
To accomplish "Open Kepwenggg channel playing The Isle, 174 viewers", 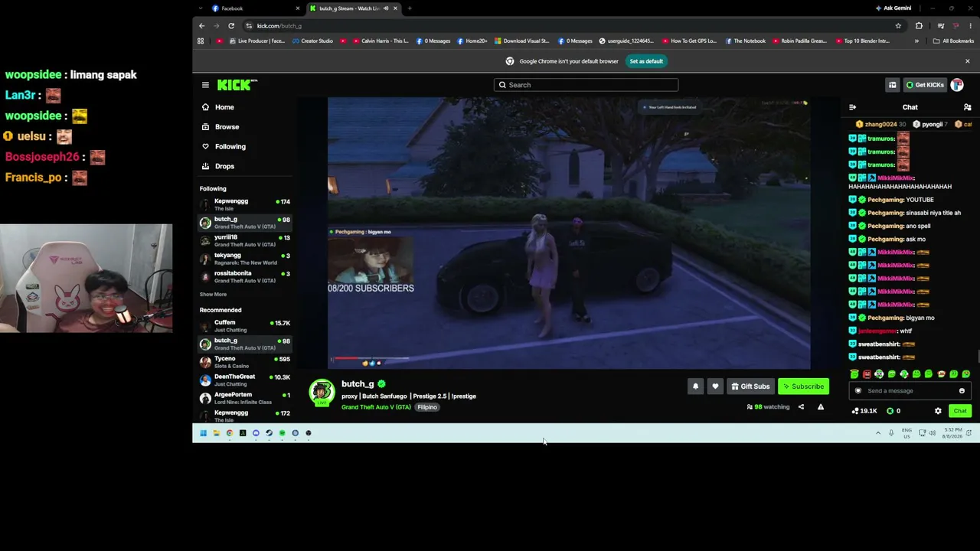I will point(245,204).
